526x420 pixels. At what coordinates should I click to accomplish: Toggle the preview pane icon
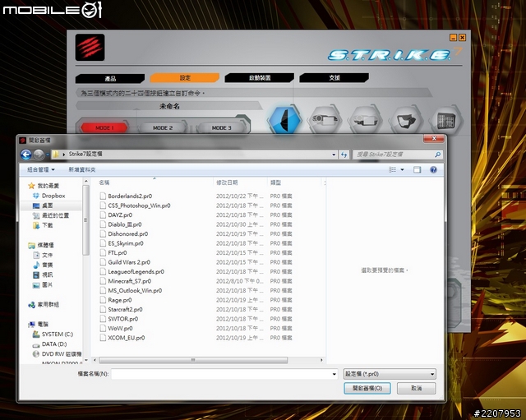pos(417,170)
